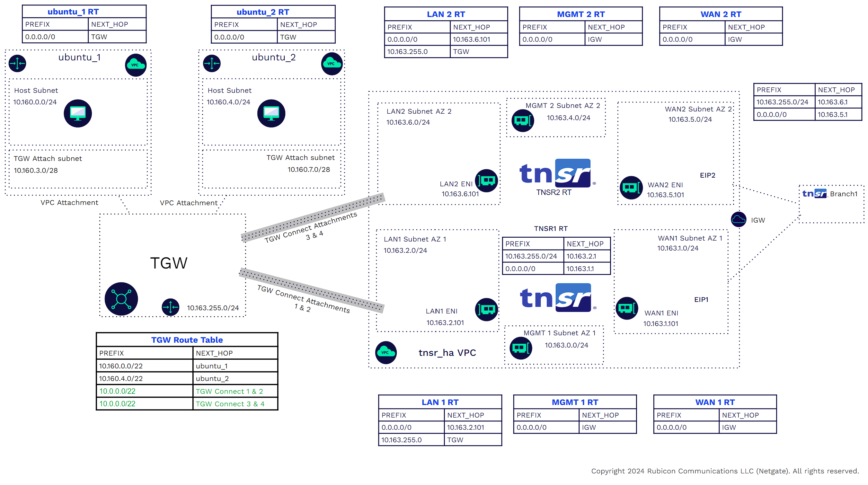868x485 pixels.
Task: Click the LAN 2 RT table header
Action: point(446,14)
